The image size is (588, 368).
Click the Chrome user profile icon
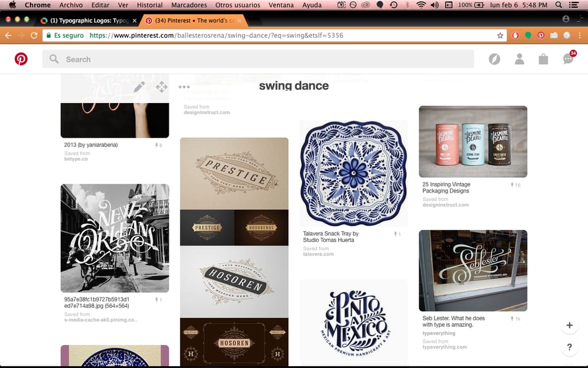(566, 19)
